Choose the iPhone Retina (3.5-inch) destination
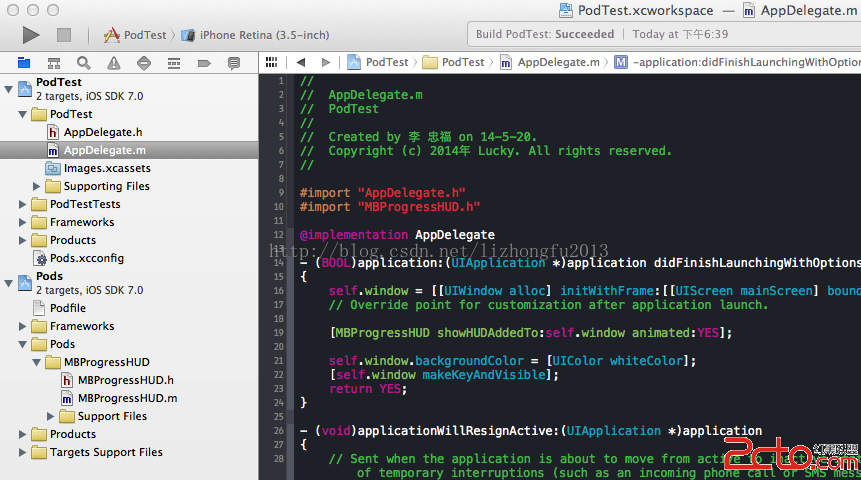Image resolution: width=861 pixels, height=480 pixels. click(264, 35)
